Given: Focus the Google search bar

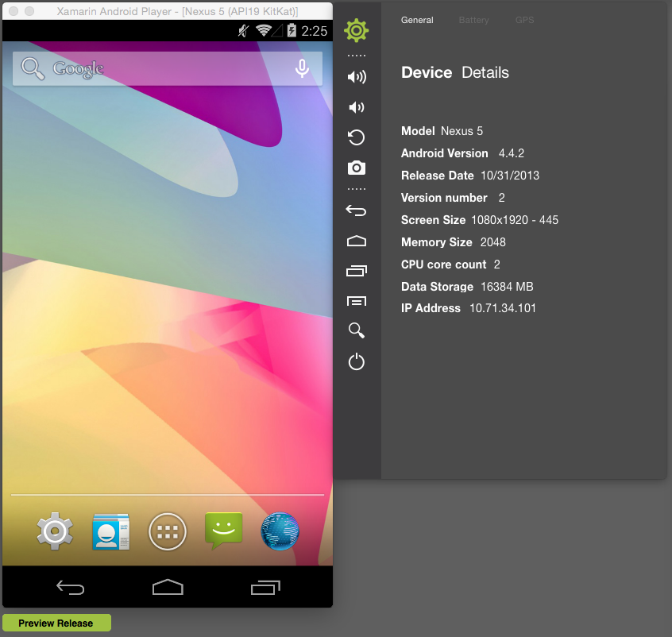Looking at the screenshot, I should (168, 68).
